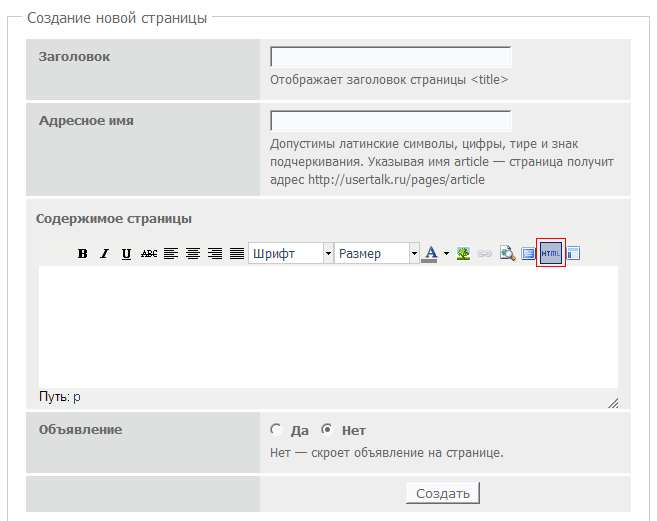Select Да radio for Объявление
657x521 pixels.
[276, 430]
